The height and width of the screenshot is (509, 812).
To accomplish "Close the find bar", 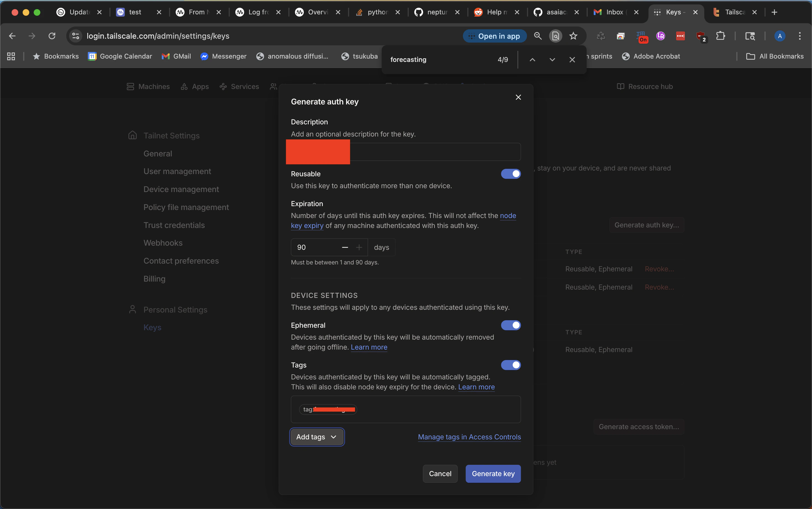I will 572,60.
